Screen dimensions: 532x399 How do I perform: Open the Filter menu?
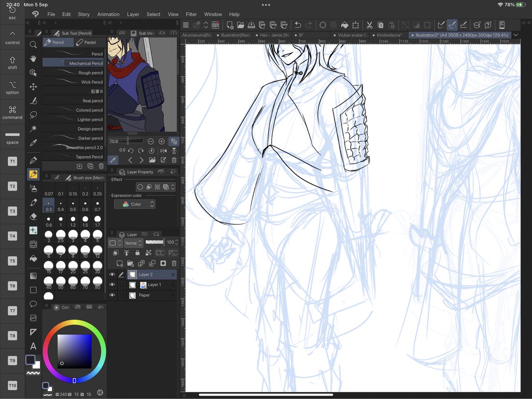coord(191,14)
